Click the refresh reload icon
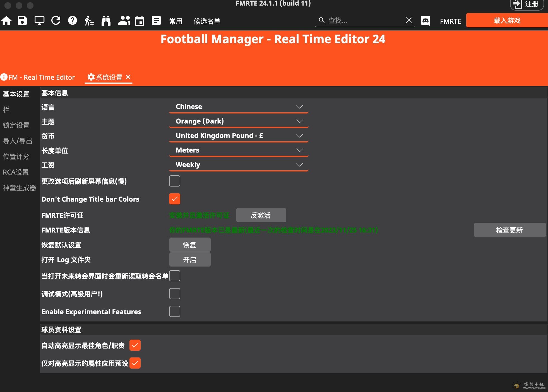The height and width of the screenshot is (392, 548). (56, 21)
